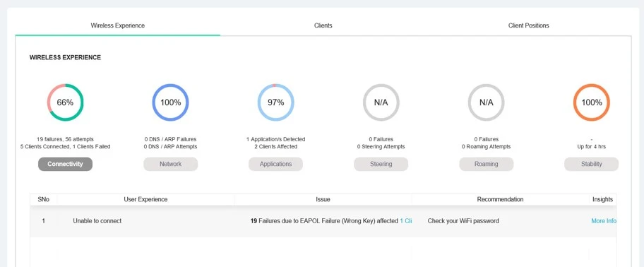Click the orange 100% stability donut chart
644x267 pixels.
[592, 102]
